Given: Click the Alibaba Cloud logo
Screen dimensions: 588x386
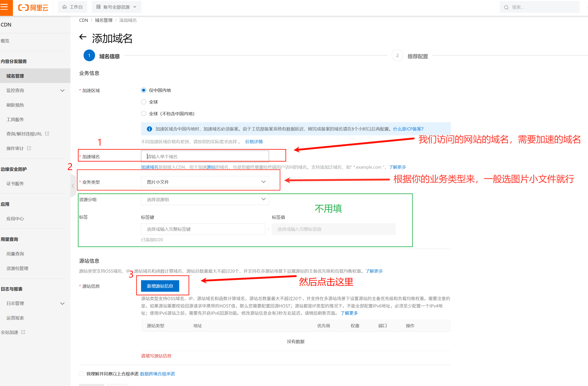Looking at the screenshot, I should tap(33, 7).
